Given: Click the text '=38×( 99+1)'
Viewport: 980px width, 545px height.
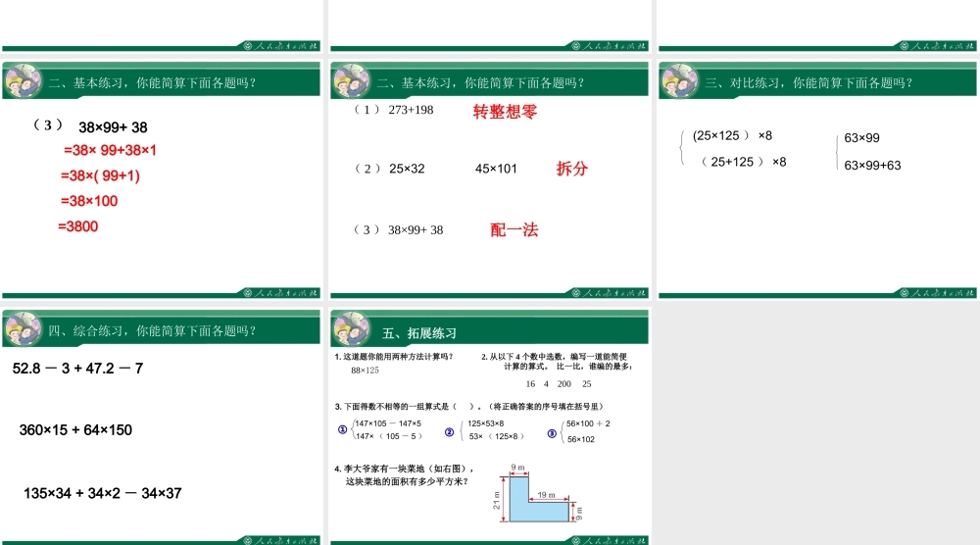Looking at the screenshot, I should tap(100, 175).
